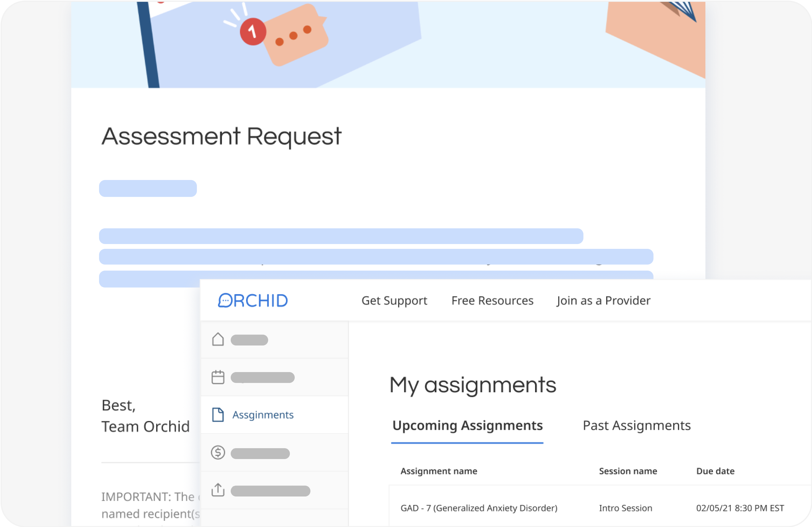Open the Get Support page
The height and width of the screenshot is (527, 812).
pos(394,301)
